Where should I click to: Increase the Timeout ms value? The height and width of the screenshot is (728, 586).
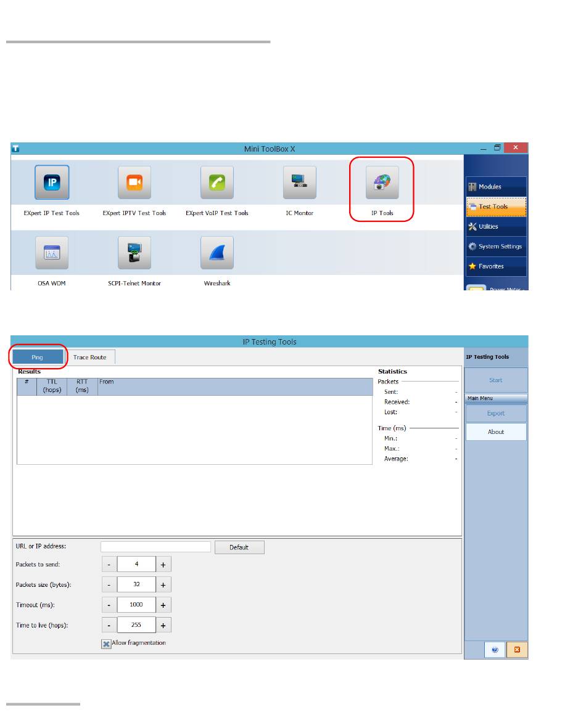(x=163, y=605)
